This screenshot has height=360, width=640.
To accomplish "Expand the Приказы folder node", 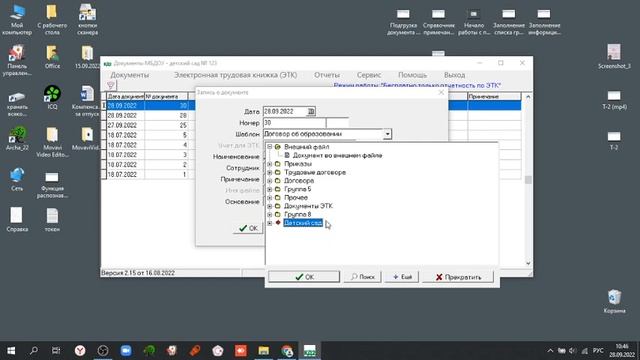I will click(269, 164).
